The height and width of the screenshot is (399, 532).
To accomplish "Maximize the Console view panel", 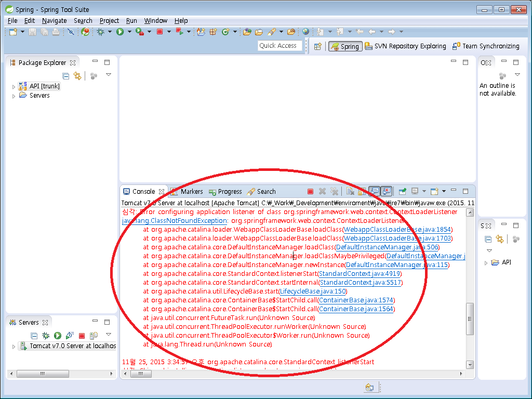I will pos(465,191).
